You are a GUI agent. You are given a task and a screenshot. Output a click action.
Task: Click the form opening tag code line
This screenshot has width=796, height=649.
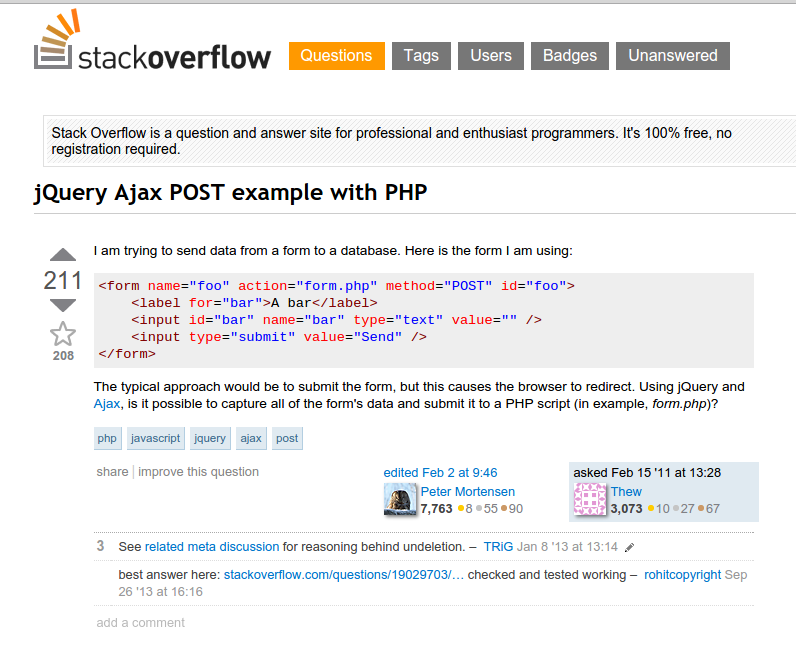click(337, 286)
